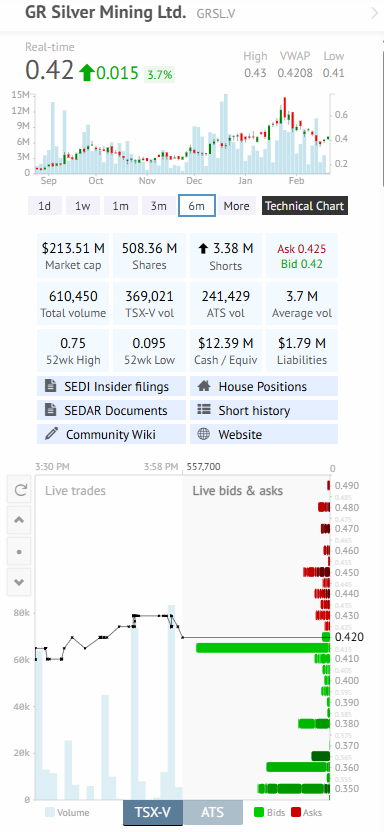Click the Community Wiki pencil icon
The height and width of the screenshot is (832, 384).
click(x=51, y=435)
